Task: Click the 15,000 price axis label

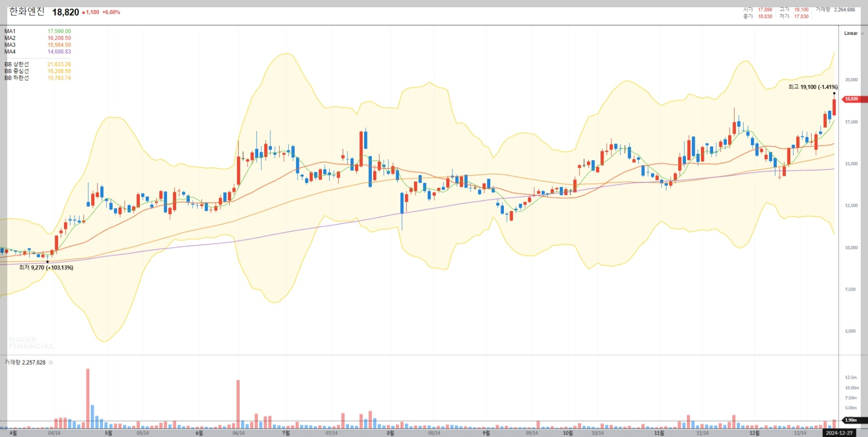Action: (851, 163)
